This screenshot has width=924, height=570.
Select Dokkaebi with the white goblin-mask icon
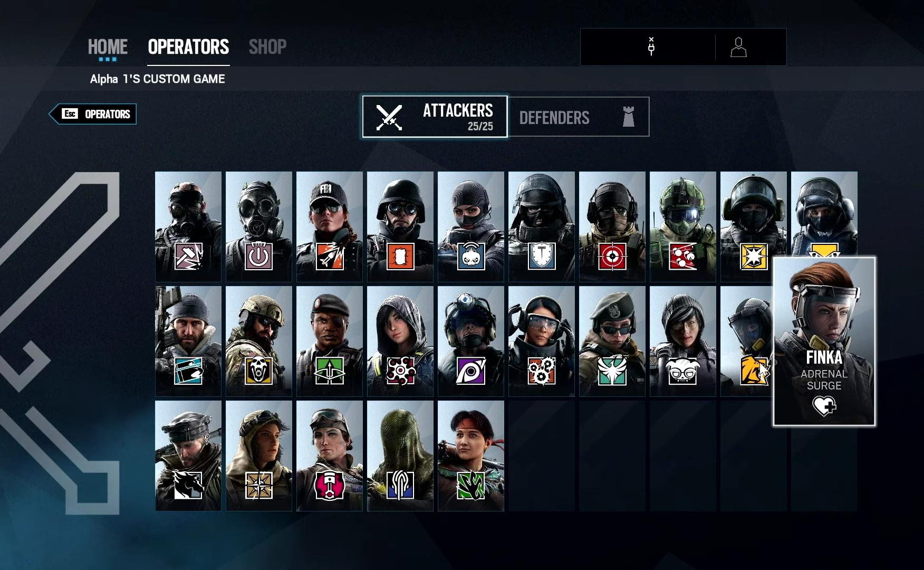click(683, 341)
